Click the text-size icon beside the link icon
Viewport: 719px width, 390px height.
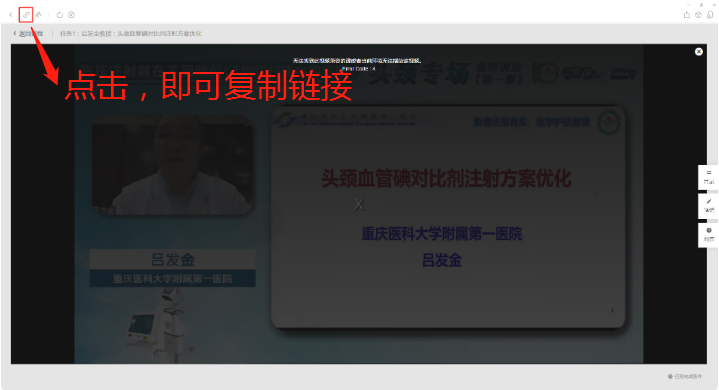coord(39,15)
